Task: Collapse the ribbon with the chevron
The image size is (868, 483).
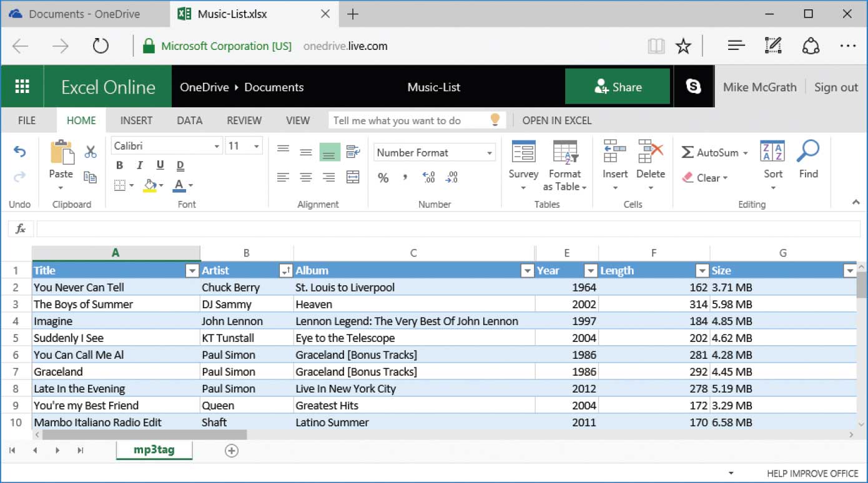Action: 856,202
